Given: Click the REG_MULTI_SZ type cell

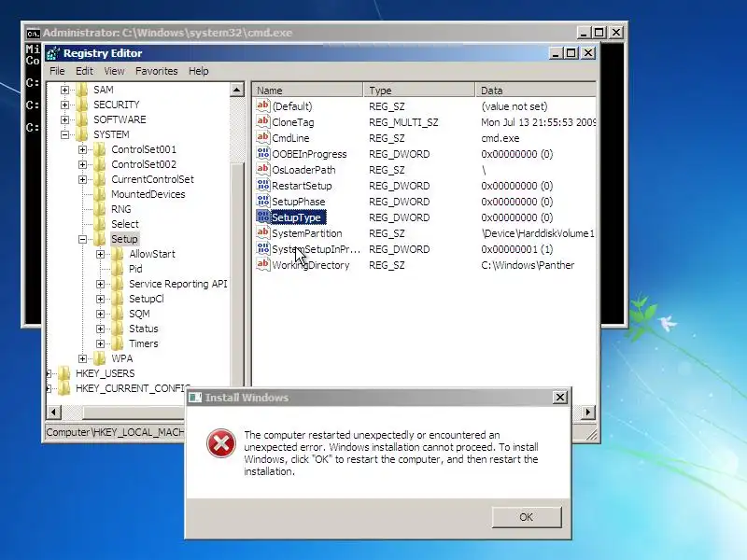Looking at the screenshot, I should tap(403, 122).
